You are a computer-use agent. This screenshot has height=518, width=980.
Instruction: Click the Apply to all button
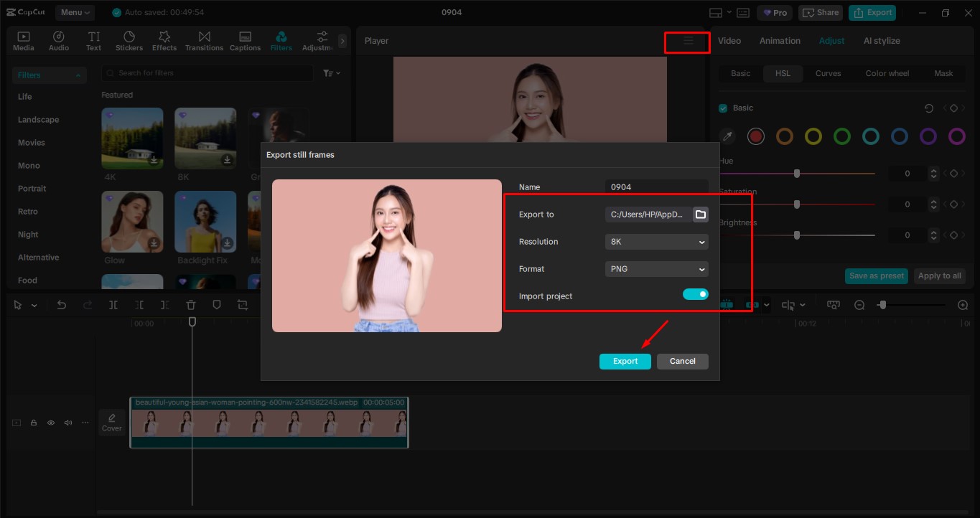(x=939, y=276)
